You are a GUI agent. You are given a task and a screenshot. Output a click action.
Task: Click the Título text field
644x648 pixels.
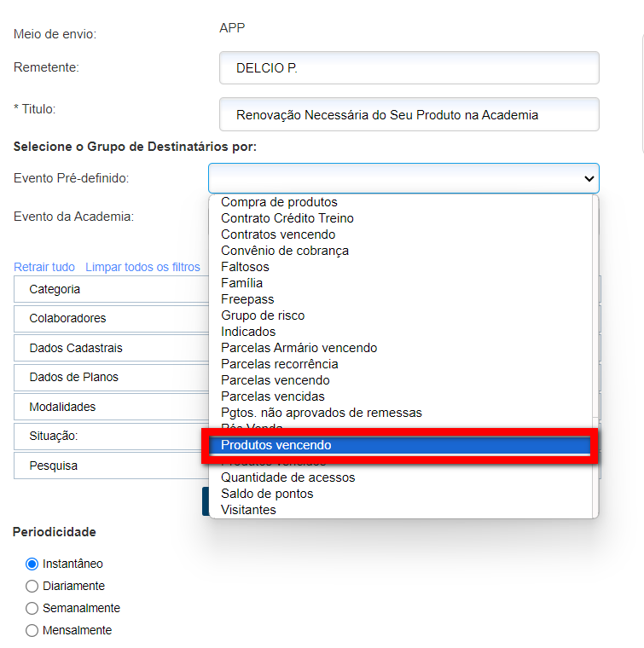(x=409, y=114)
